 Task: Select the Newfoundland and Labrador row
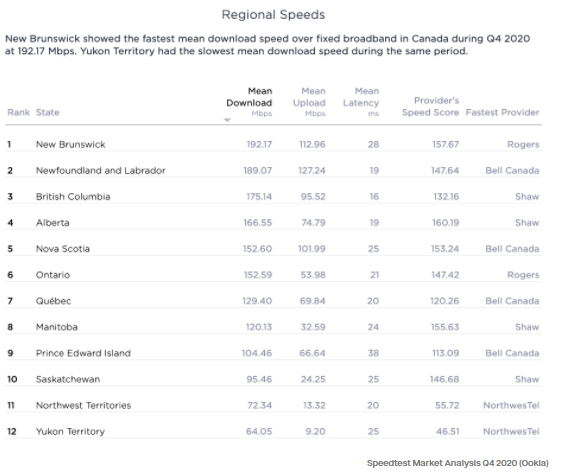[x=273, y=170]
